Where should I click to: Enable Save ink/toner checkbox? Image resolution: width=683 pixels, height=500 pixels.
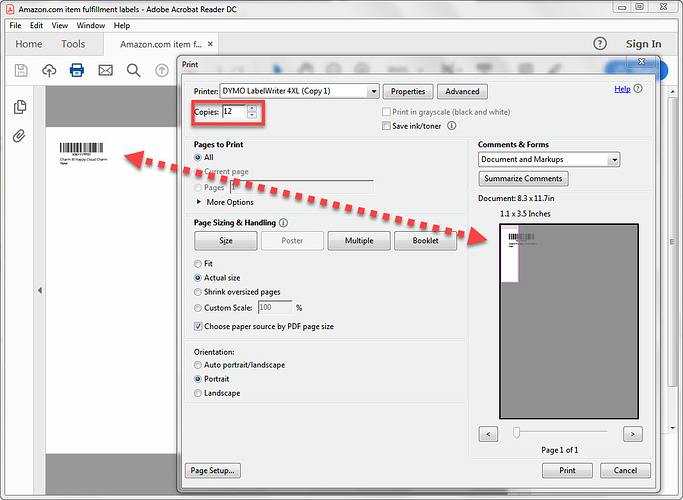[386, 125]
